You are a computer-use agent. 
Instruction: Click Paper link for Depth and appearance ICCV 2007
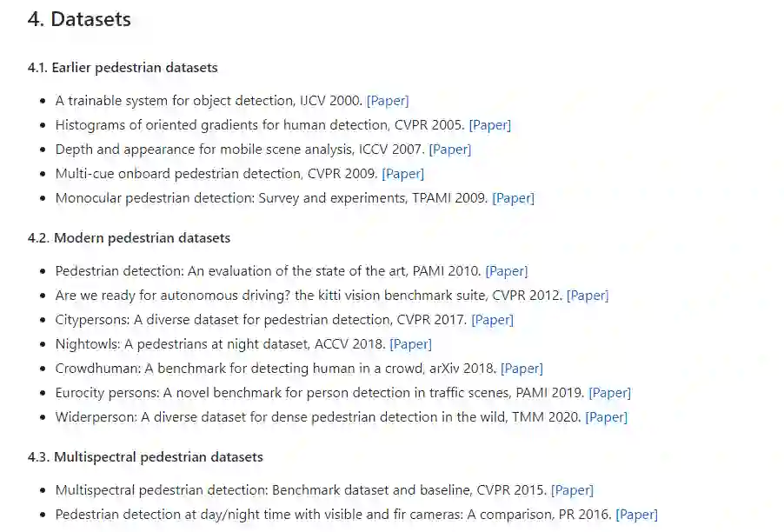point(450,150)
